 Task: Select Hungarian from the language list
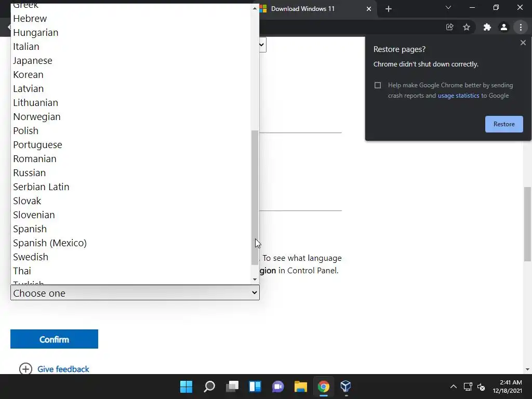pyautogui.click(x=130, y=33)
